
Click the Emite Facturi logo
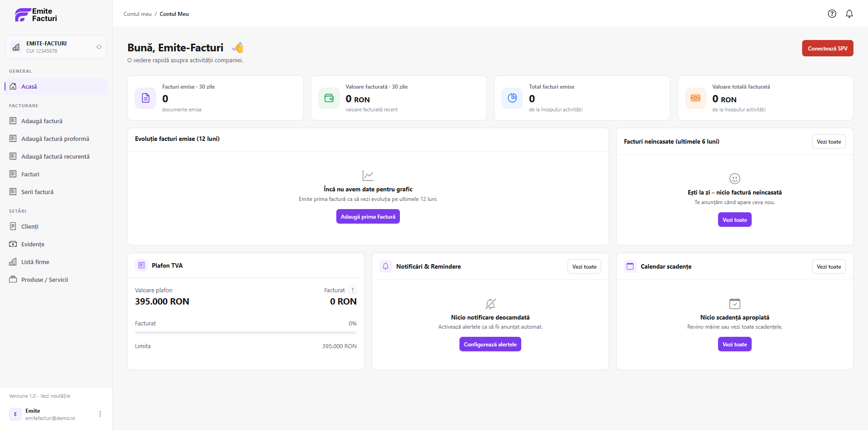coord(36,15)
